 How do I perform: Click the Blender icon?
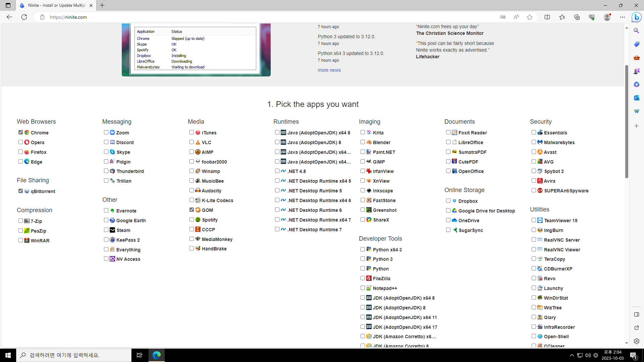click(x=369, y=142)
